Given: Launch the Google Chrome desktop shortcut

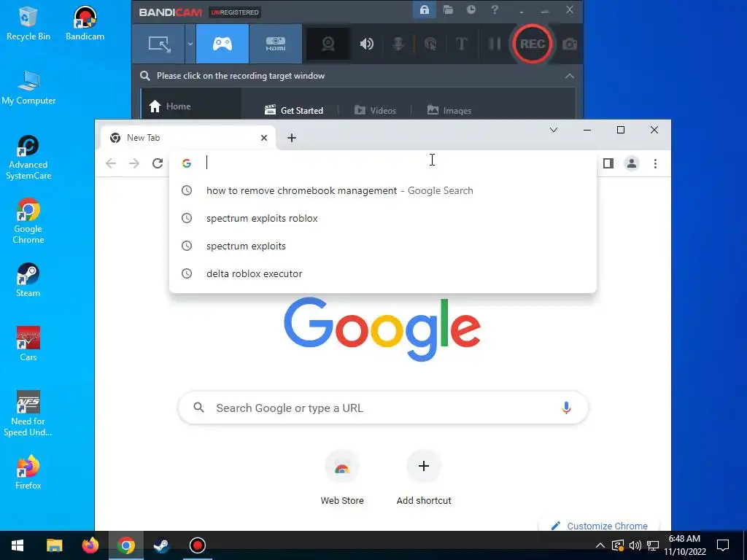Looking at the screenshot, I should coord(28,221).
